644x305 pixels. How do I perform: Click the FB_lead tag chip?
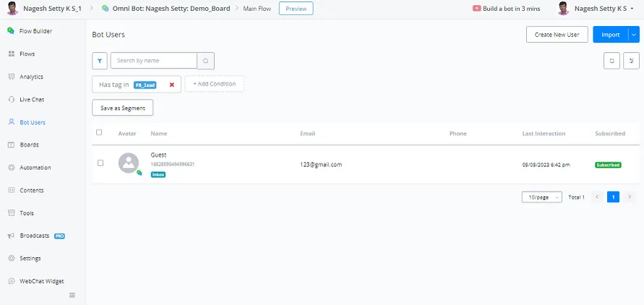click(x=145, y=85)
